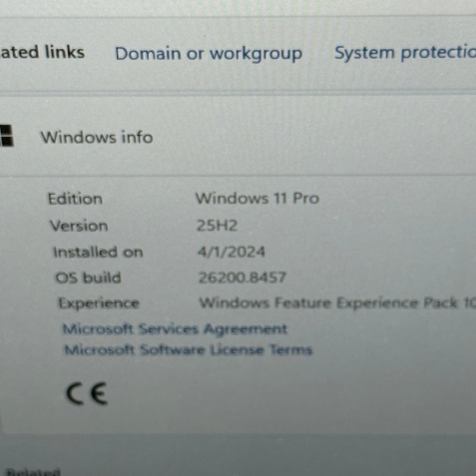Screen dimensions: 476x476
Task: Click the 'Version' label
Action: coord(79,226)
